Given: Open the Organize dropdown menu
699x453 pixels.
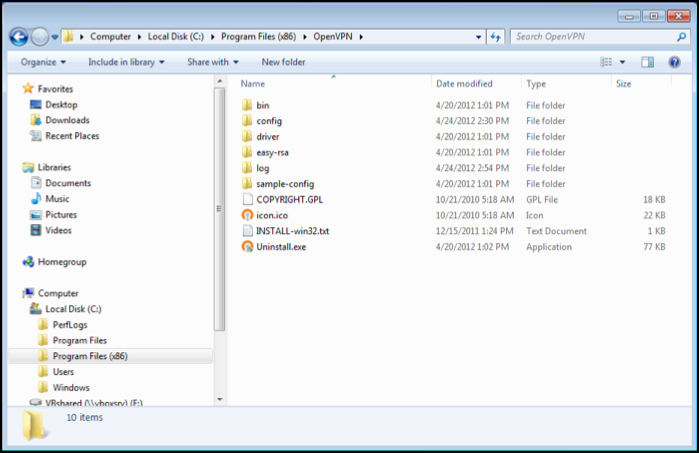Looking at the screenshot, I should tap(42, 62).
